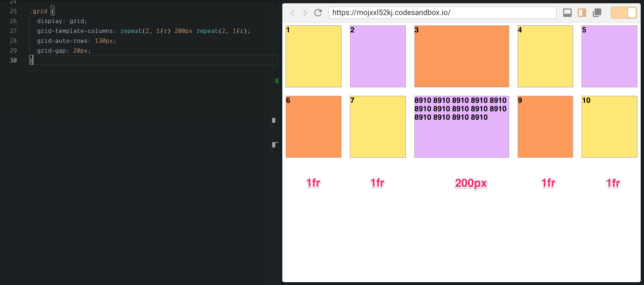The image size is (644, 285).
Task: Toggle the highlighted side-panel view option
Action: click(x=582, y=12)
